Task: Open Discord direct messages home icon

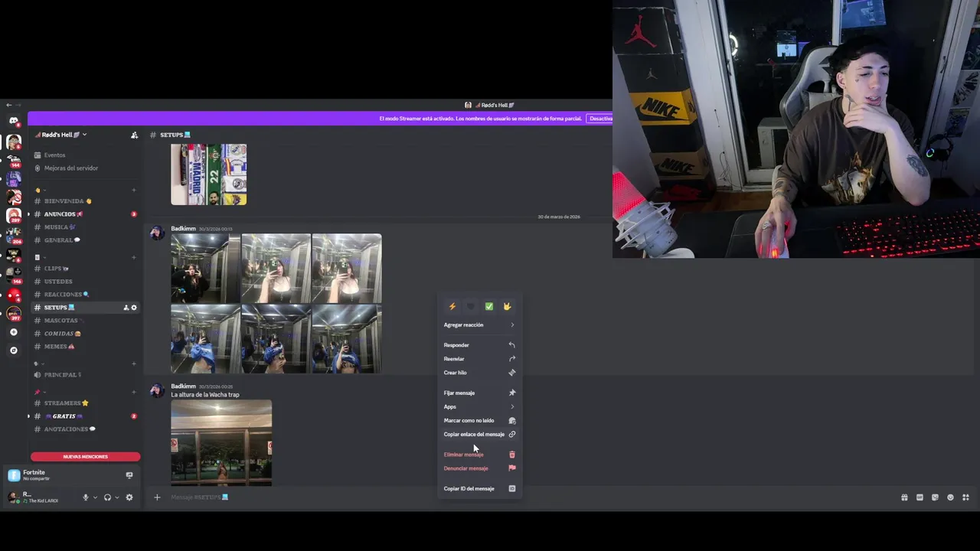Action: point(14,121)
